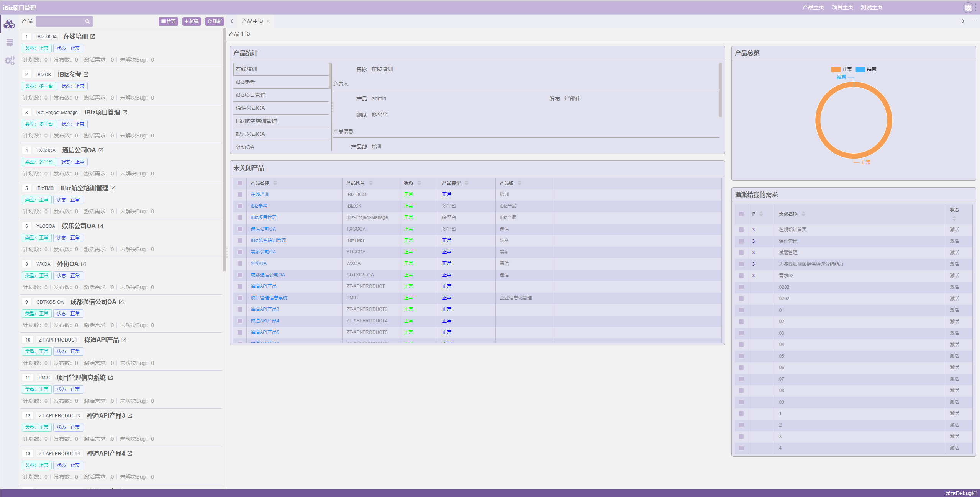The width and height of the screenshot is (980, 497).
Task: Click the 新建 button
Action: coord(192,21)
